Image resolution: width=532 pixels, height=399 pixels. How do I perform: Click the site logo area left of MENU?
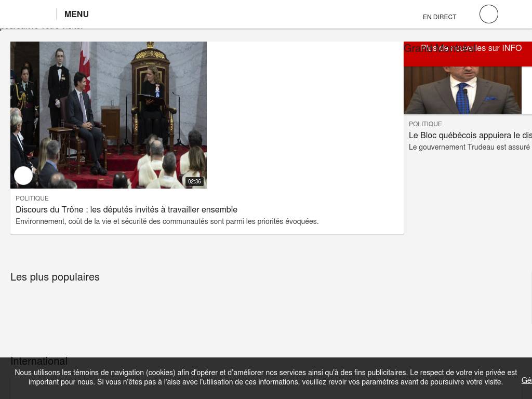point(28,14)
